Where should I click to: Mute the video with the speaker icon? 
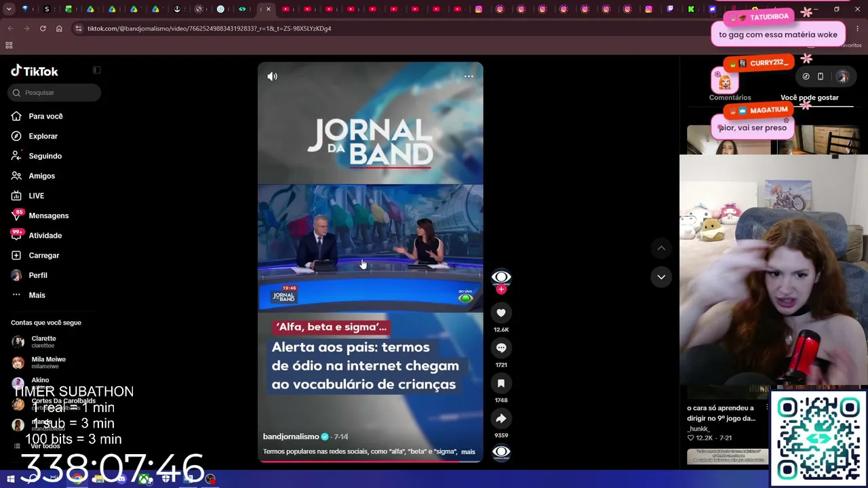tap(272, 77)
